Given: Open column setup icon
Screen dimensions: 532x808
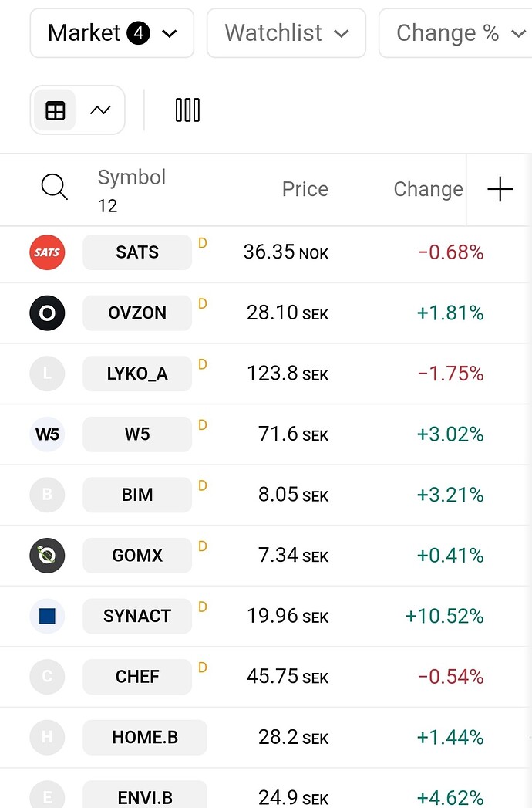Looking at the screenshot, I should pos(187,110).
